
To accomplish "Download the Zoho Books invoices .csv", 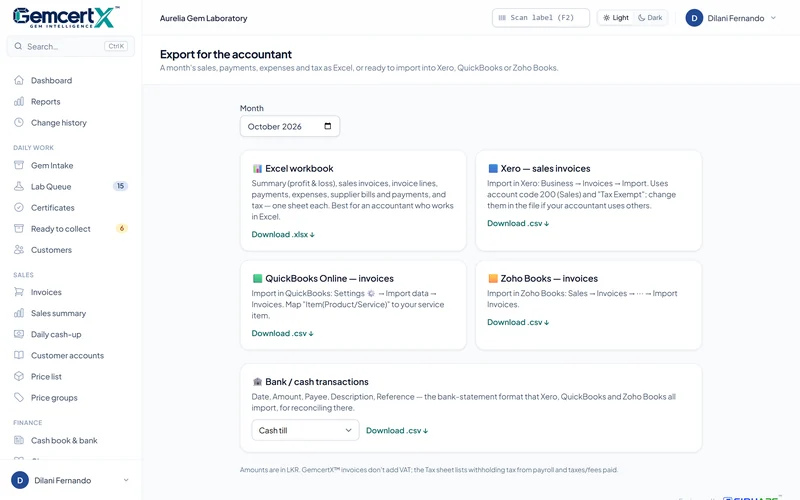I will click(518, 322).
